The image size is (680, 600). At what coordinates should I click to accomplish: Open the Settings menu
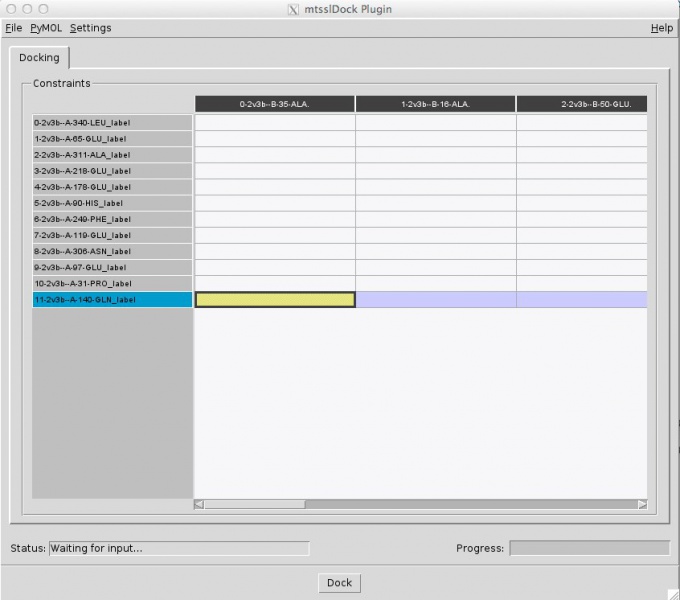coord(90,28)
